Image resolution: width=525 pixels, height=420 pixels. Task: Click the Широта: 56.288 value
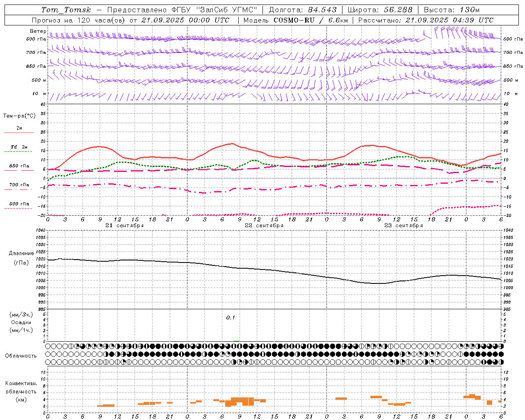tap(380, 10)
